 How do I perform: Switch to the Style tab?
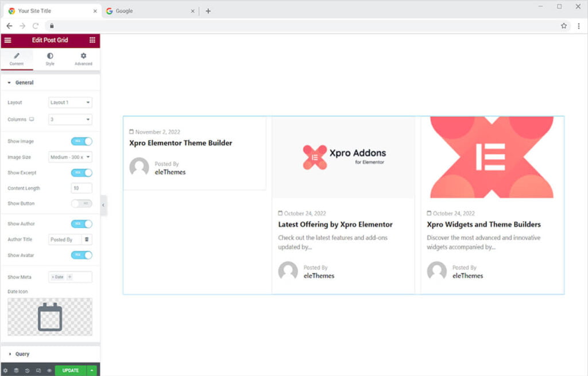pos(50,59)
